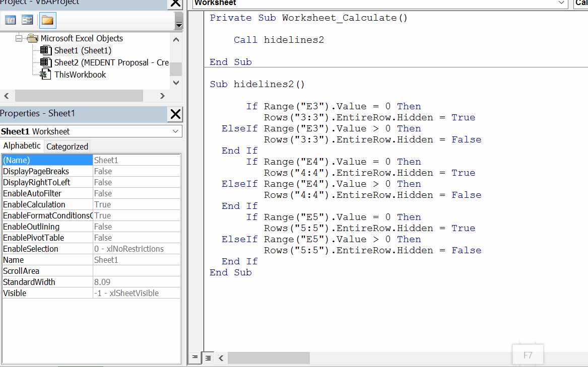Click Sheet1 worksheet icon in tree

pos(46,50)
